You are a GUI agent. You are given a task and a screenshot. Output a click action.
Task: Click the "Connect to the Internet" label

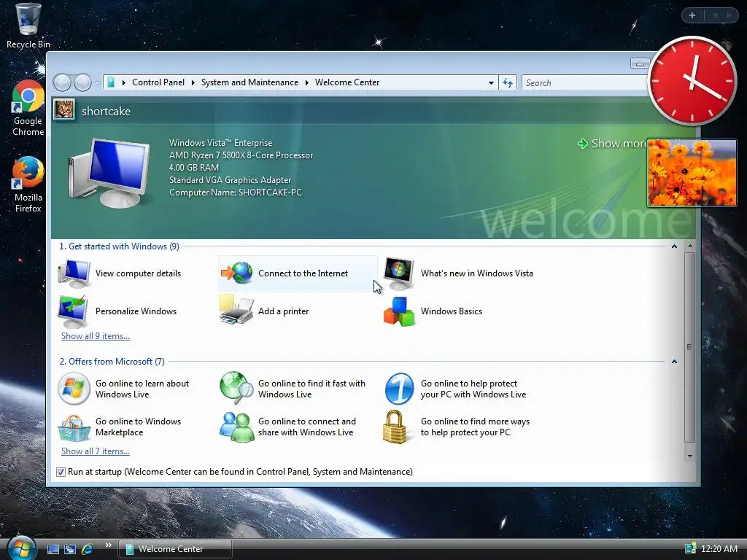pos(303,273)
